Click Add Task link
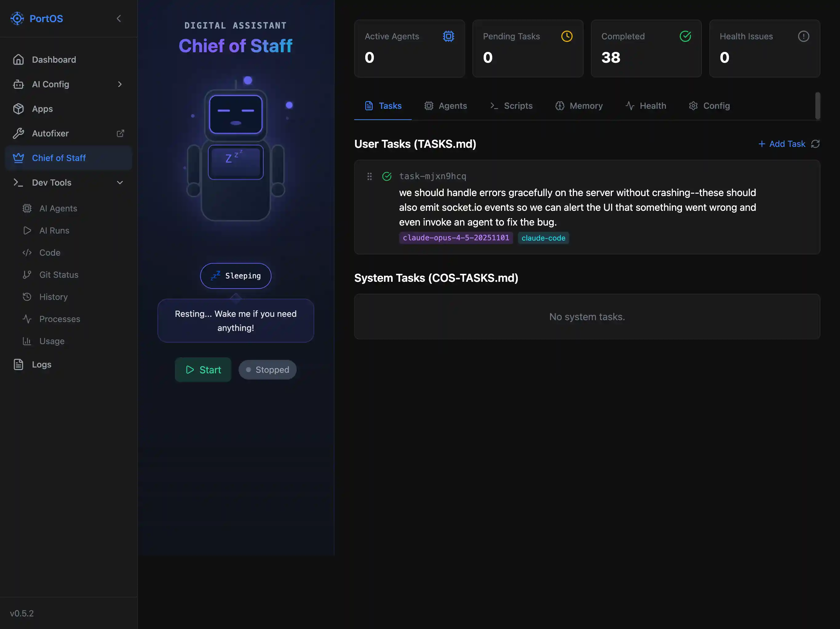 point(782,144)
